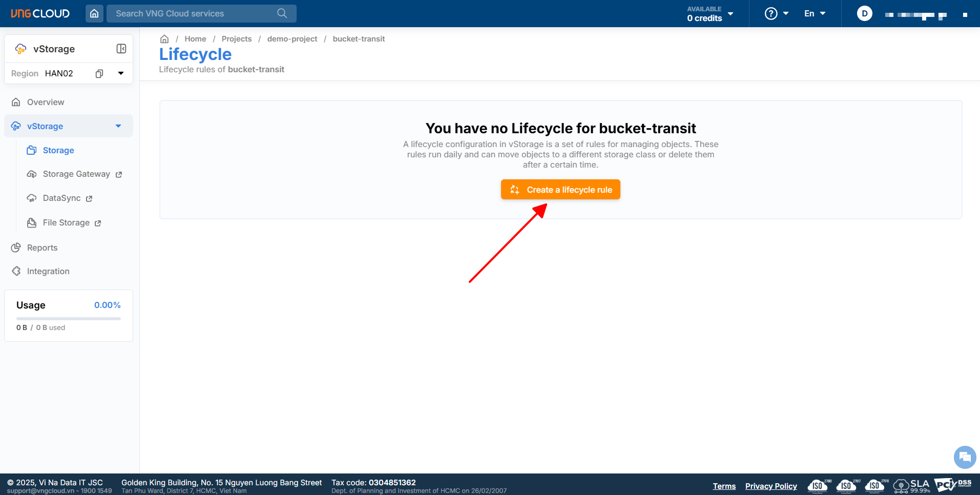This screenshot has width=980, height=495.
Task: Click Create a lifecycle rule button
Action: (560, 190)
